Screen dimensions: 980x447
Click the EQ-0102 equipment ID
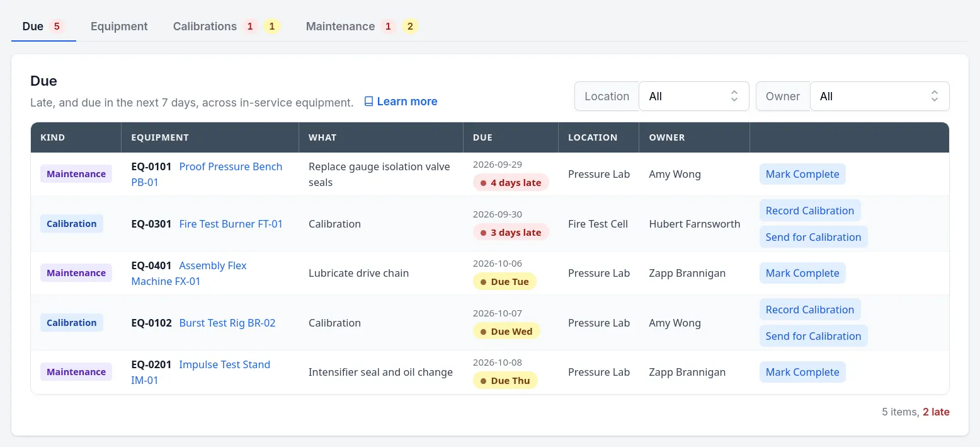click(151, 323)
